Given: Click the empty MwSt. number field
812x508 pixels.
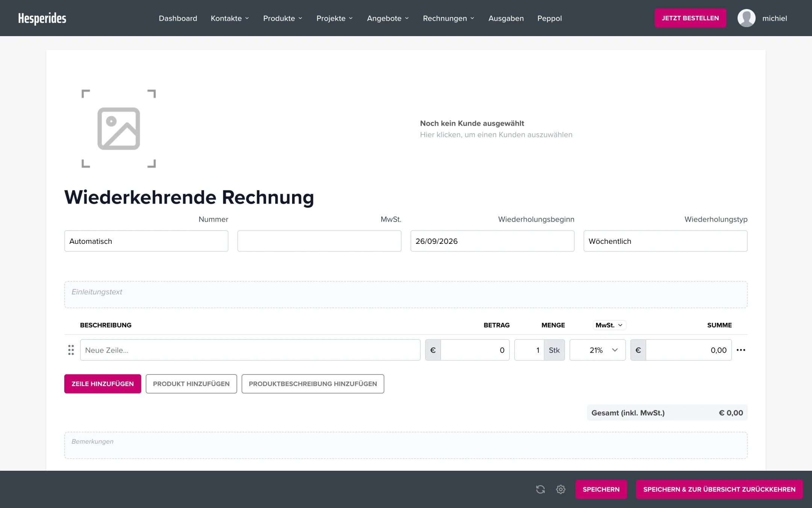Looking at the screenshot, I should (319, 241).
